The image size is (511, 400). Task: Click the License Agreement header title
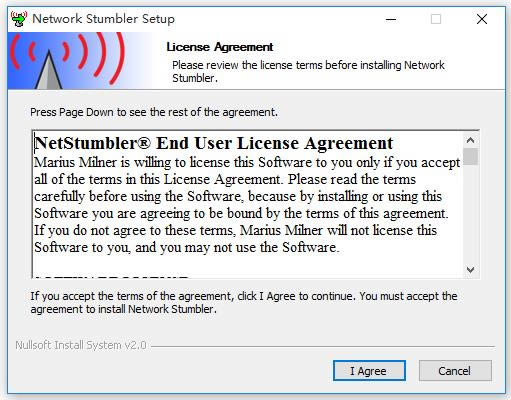(x=220, y=47)
